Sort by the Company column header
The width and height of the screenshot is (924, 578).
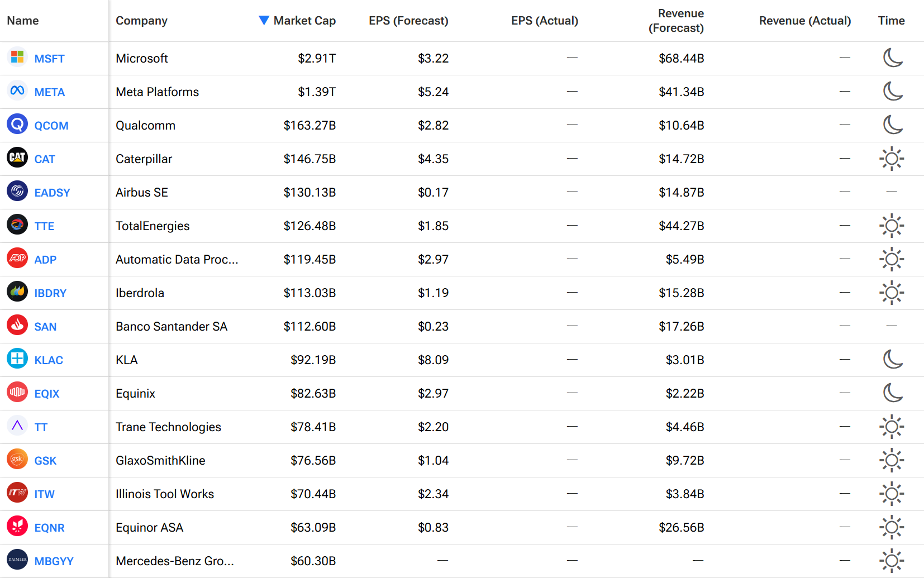click(141, 21)
